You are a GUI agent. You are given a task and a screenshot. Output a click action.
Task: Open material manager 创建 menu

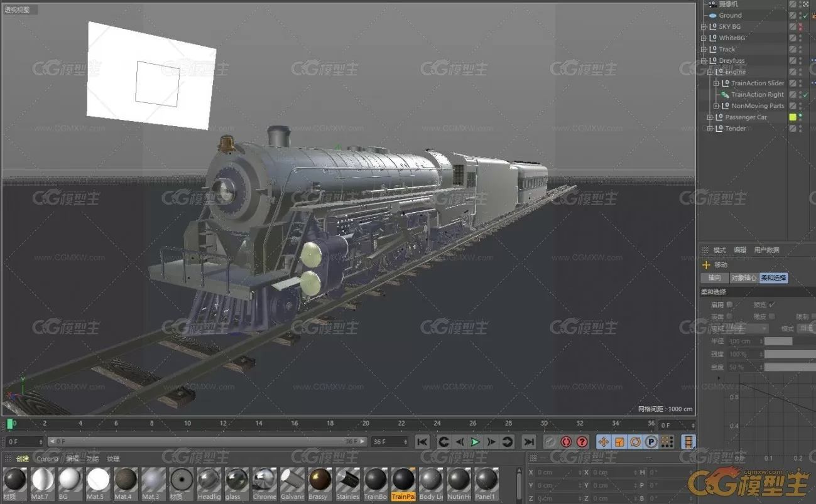(x=23, y=459)
